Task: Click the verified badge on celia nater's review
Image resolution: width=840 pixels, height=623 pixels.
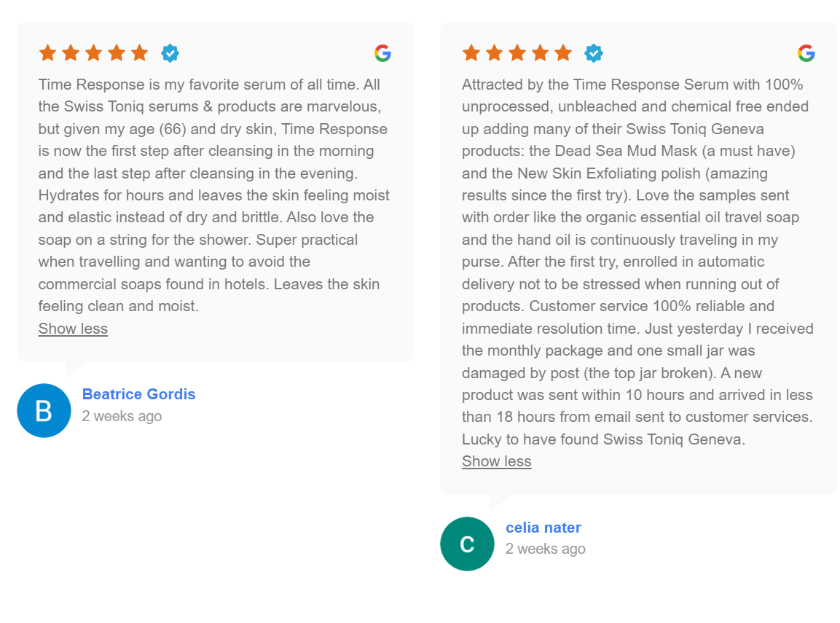Action: (x=594, y=53)
